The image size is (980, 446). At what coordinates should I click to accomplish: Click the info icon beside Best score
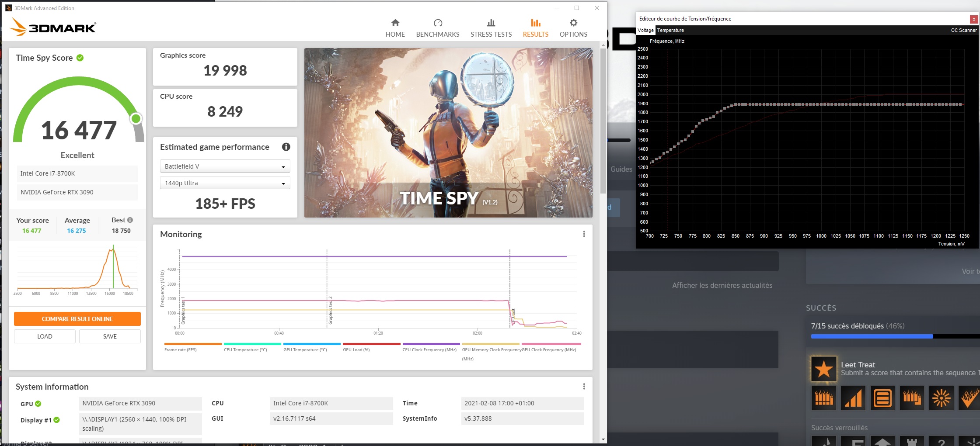(x=130, y=220)
